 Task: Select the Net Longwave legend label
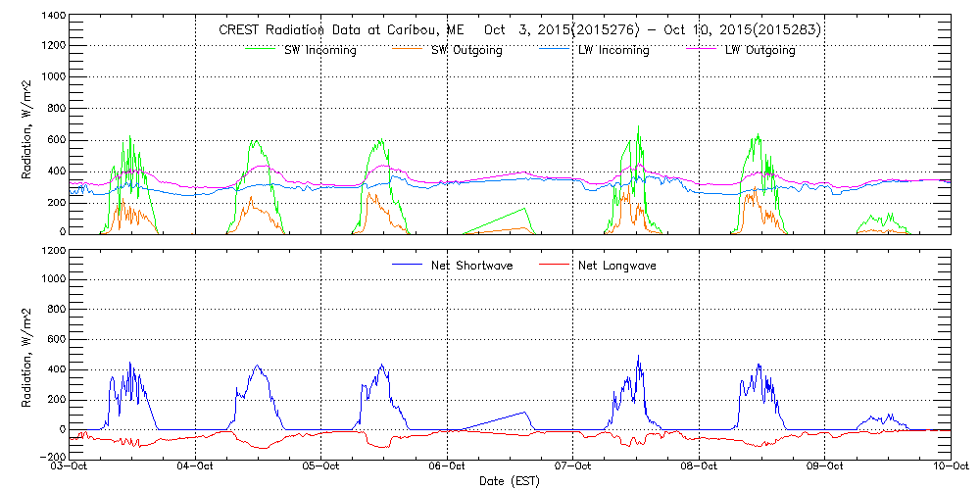[617, 266]
